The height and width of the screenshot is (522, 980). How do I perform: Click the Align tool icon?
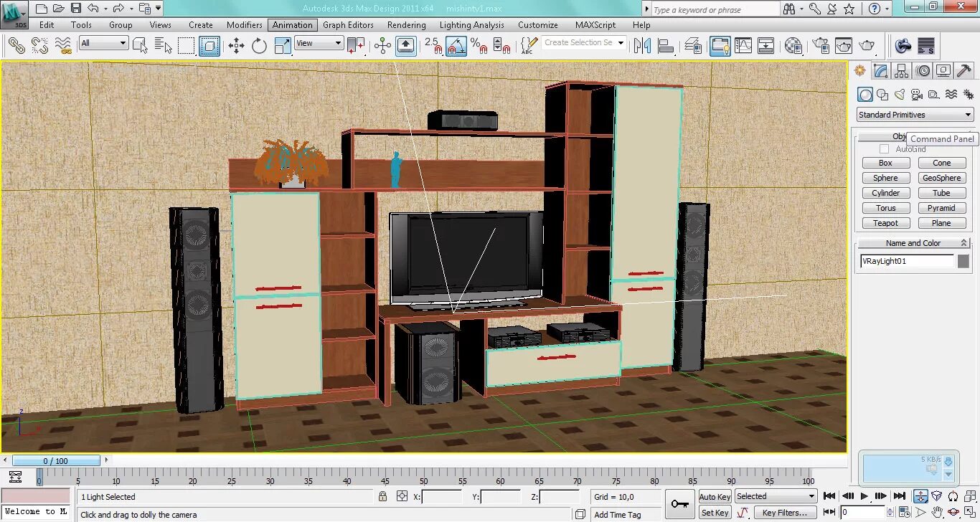(x=666, y=46)
